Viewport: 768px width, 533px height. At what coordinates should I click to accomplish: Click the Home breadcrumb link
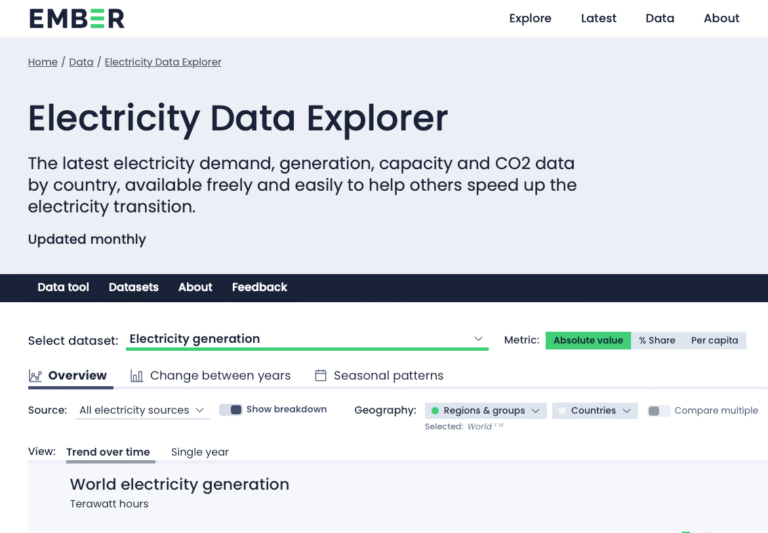[x=43, y=62]
